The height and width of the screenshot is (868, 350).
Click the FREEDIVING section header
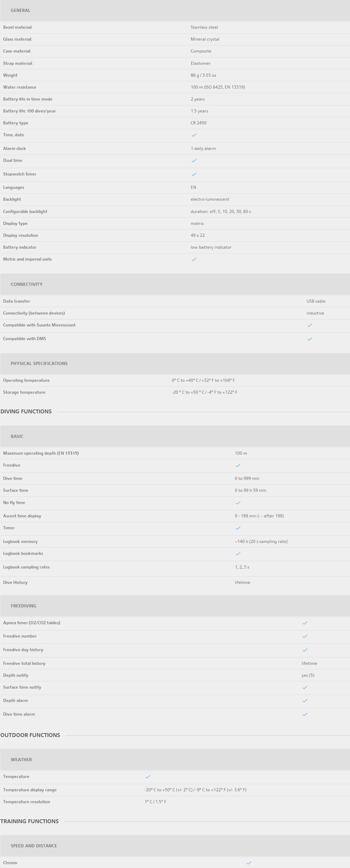175,606
